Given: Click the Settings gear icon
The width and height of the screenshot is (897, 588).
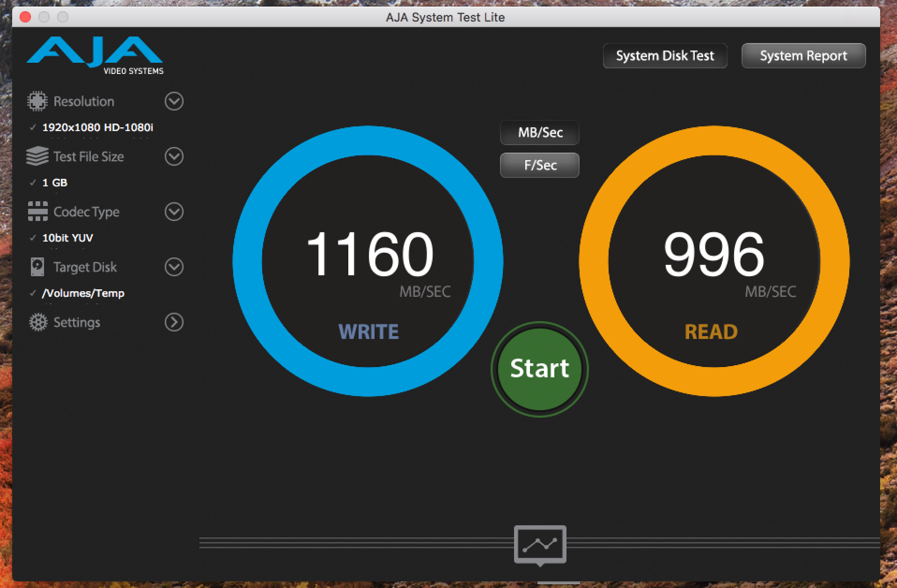Looking at the screenshot, I should (x=38, y=322).
